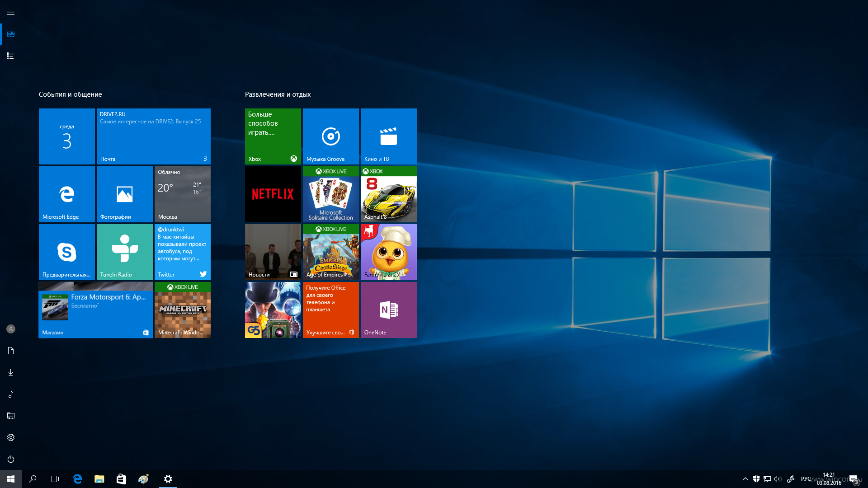
Task: Launch the Microsoft Edge tile
Action: [x=67, y=194]
